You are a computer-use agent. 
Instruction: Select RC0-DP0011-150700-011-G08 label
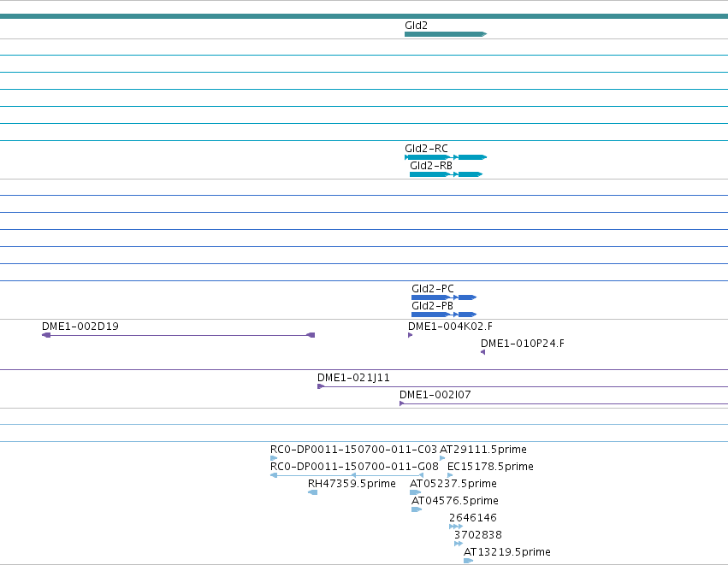354,467
